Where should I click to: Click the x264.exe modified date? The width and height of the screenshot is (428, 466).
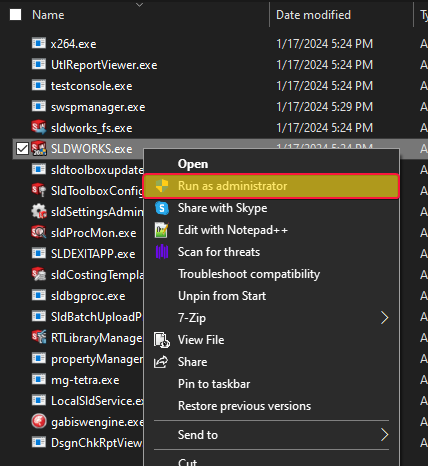pos(325,44)
